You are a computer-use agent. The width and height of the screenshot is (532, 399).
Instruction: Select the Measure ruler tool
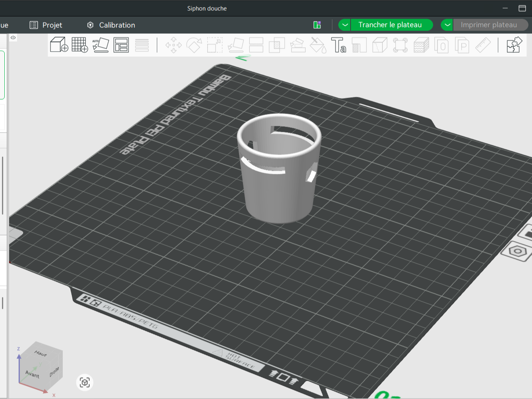click(x=483, y=45)
